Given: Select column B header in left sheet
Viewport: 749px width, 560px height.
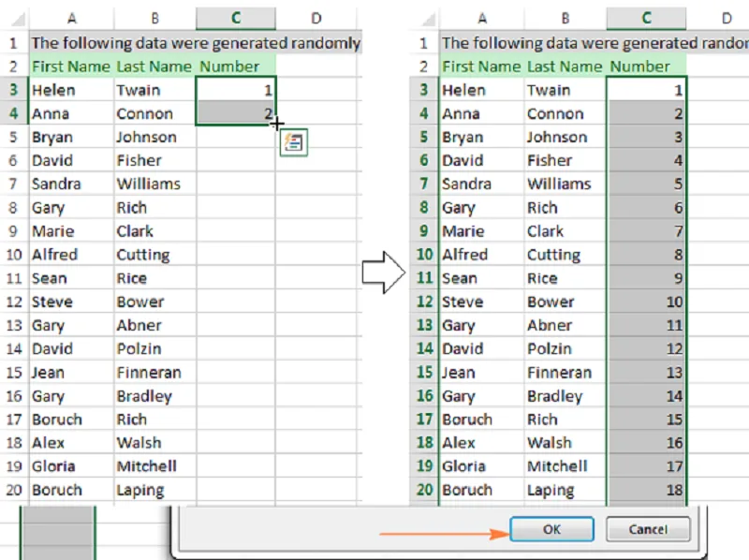Looking at the screenshot, I should tap(154, 18).
